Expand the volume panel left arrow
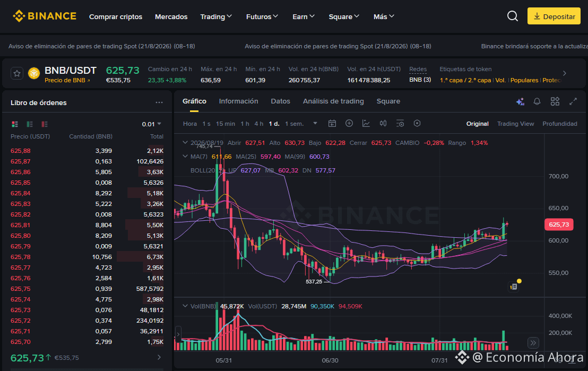The height and width of the screenshot is (371, 588). pyautogui.click(x=178, y=333)
